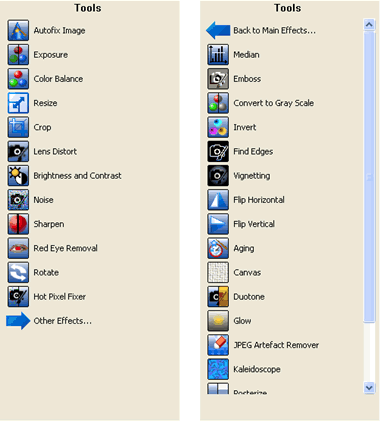The image size is (380, 422).
Task: Click the Posterize icon at list bottom
Action: point(218,389)
